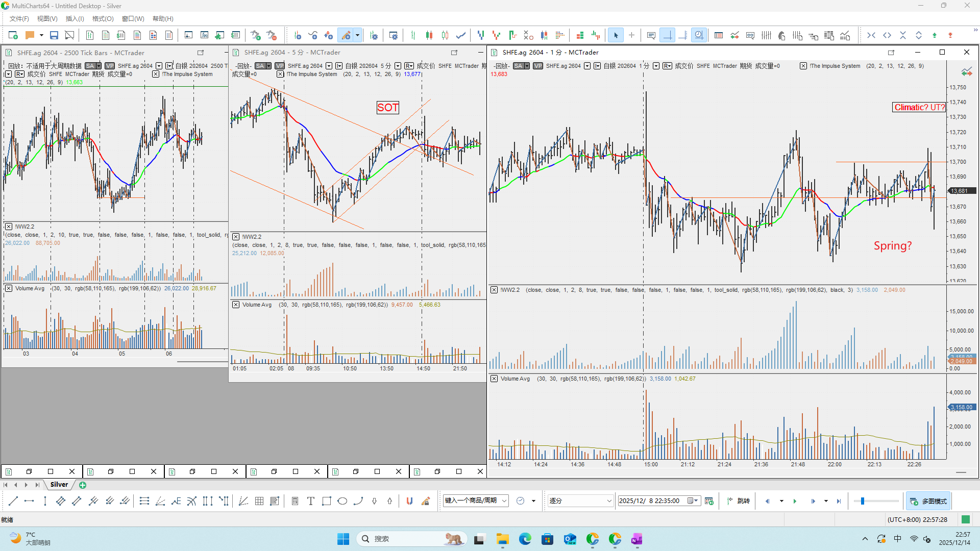The image size is (980, 551).
Task: Toggle Volume Avg checkbox in 5-minute chart
Action: pyautogui.click(x=236, y=305)
